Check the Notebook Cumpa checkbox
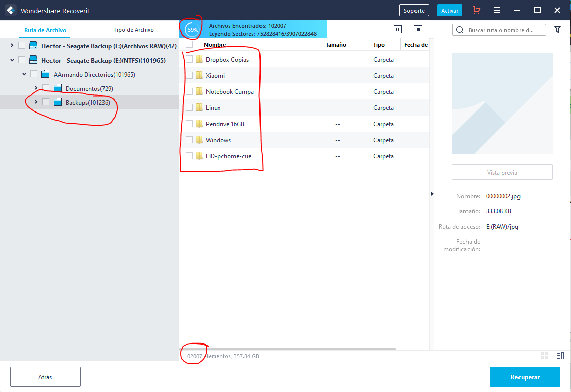Viewport: 571px width, 392px height. pyautogui.click(x=189, y=91)
